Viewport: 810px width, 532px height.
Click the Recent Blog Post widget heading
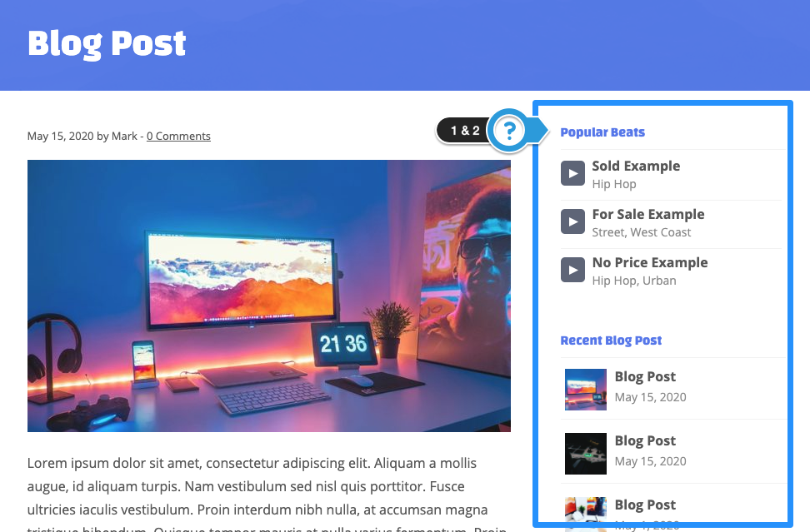click(x=611, y=341)
